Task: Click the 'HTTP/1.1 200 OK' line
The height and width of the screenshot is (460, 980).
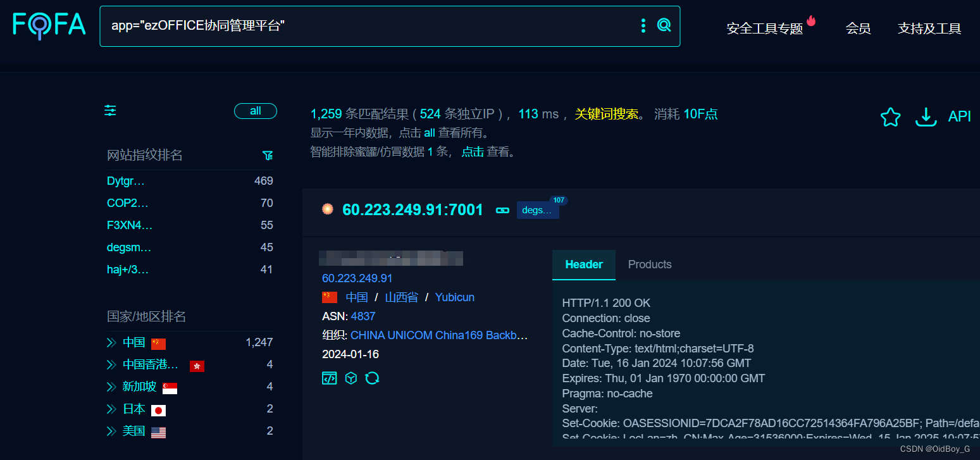Action: (606, 303)
